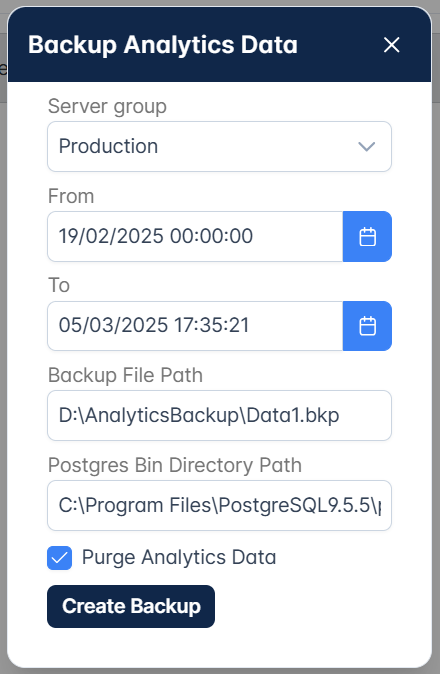The width and height of the screenshot is (440, 674).
Task: Click the From label above date field
Action: point(71,196)
